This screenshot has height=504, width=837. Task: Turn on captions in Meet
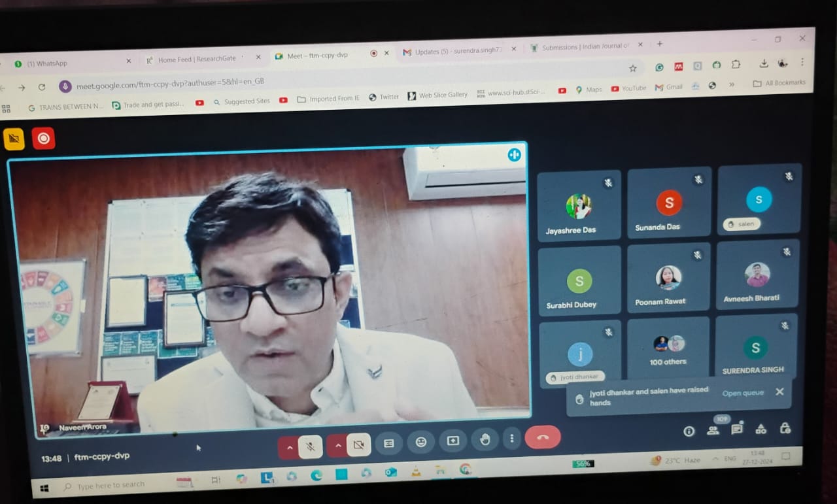(388, 443)
